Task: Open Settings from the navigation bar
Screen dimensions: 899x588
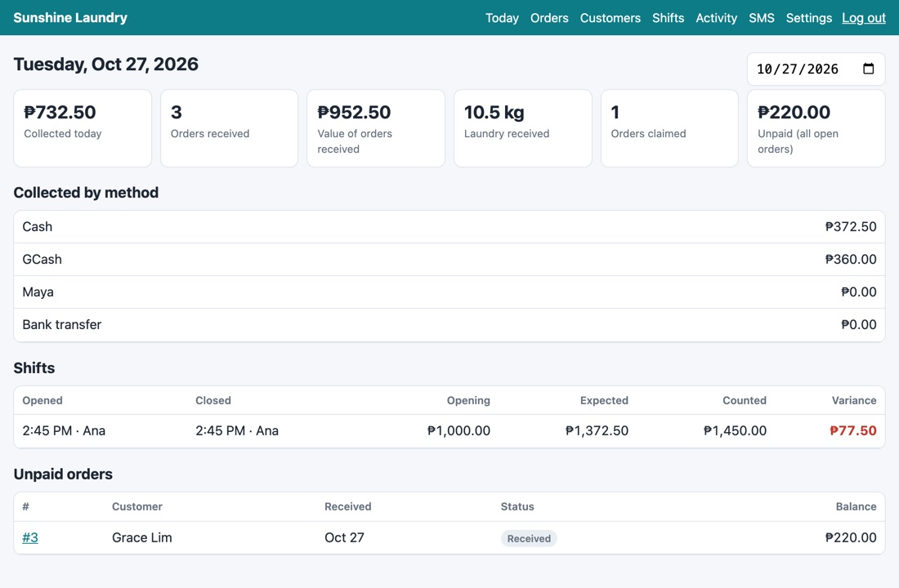Action: pyautogui.click(x=808, y=18)
